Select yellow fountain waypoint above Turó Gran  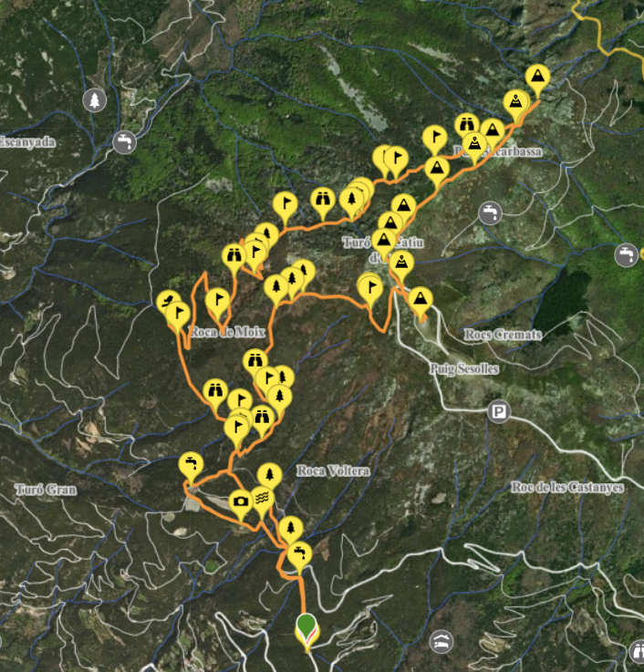tap(191, 466)
